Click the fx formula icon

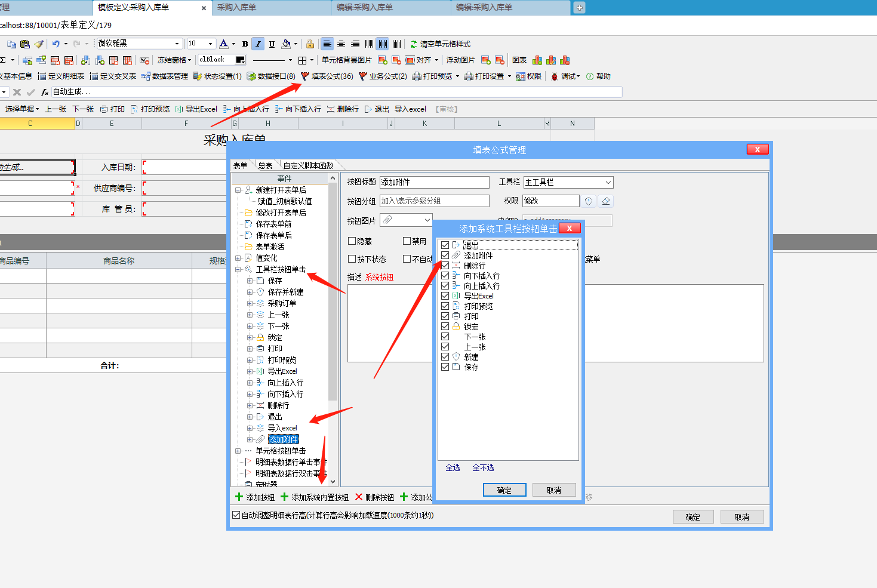(45, 92)
